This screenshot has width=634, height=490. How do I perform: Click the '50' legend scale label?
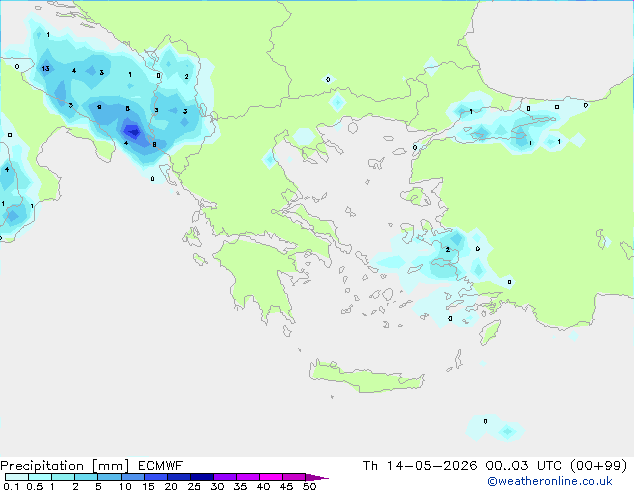[309, 486]
